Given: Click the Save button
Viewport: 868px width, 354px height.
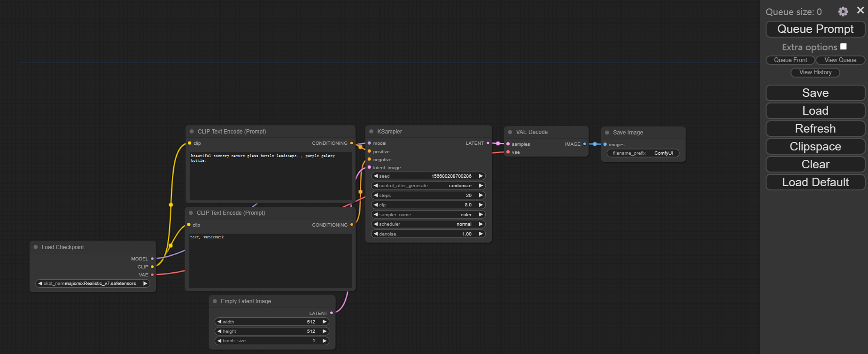Looking at the screenshot, I should coord(815,93).
